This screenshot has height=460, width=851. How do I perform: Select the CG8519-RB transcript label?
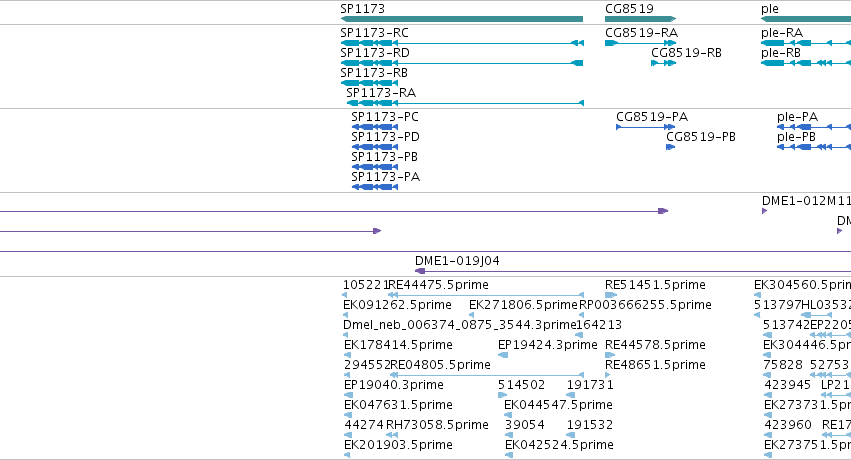(687, 53)
